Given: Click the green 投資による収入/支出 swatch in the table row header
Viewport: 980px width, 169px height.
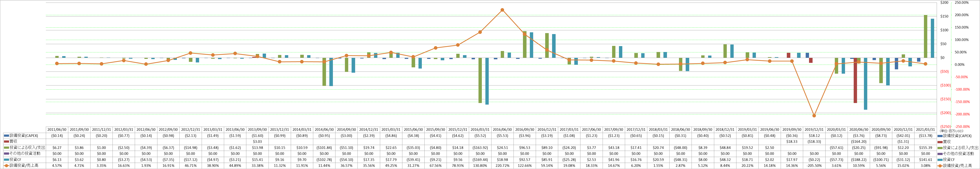Looking at the screenshot, I should pyautogui.click(x=6, y=147).
